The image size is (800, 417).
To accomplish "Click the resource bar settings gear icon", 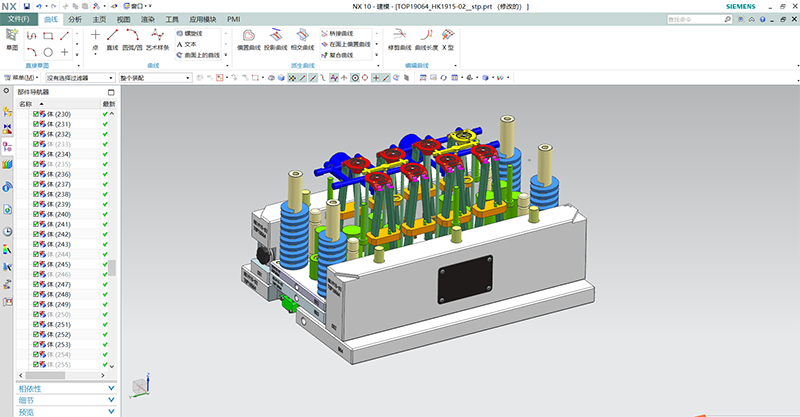I will (6, 91).
